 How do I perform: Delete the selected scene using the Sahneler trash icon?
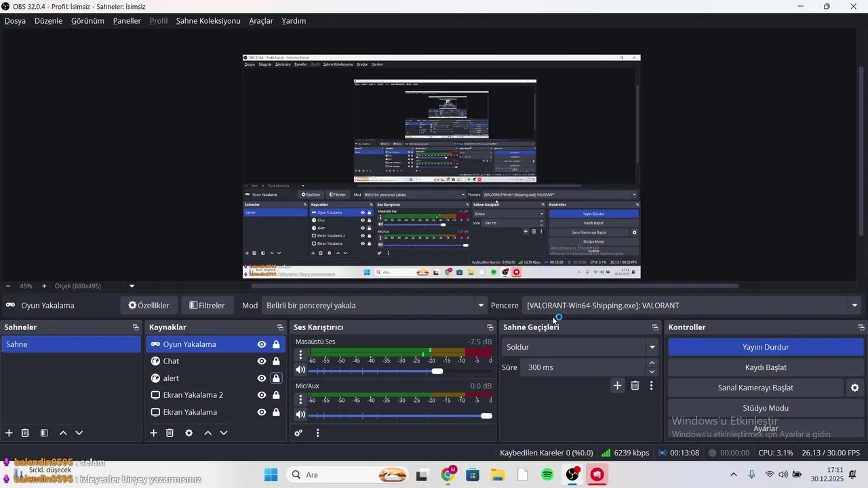[x=25, y=433]
